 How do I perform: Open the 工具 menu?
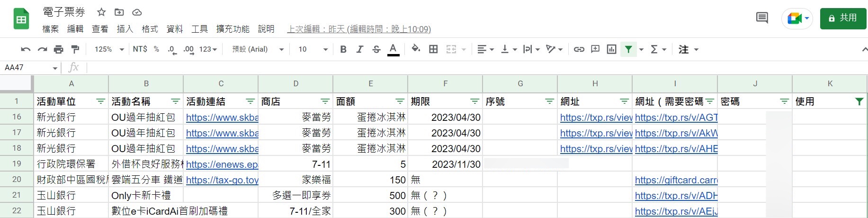point(199,29)
